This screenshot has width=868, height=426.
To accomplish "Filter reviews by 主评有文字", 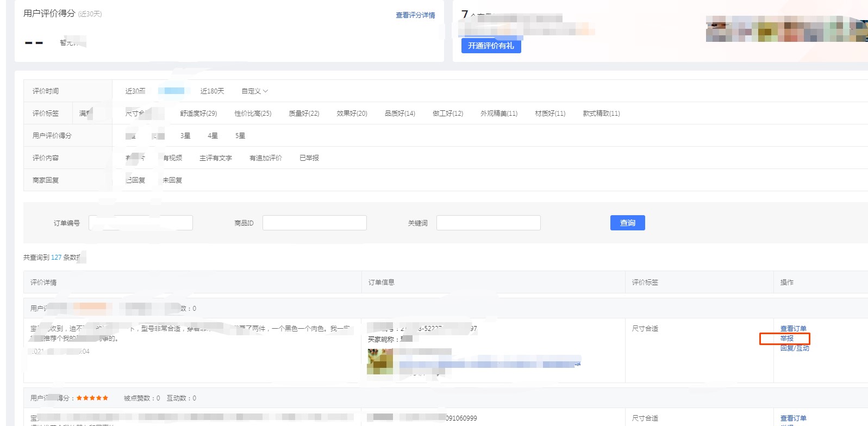I will coord(215,158).
